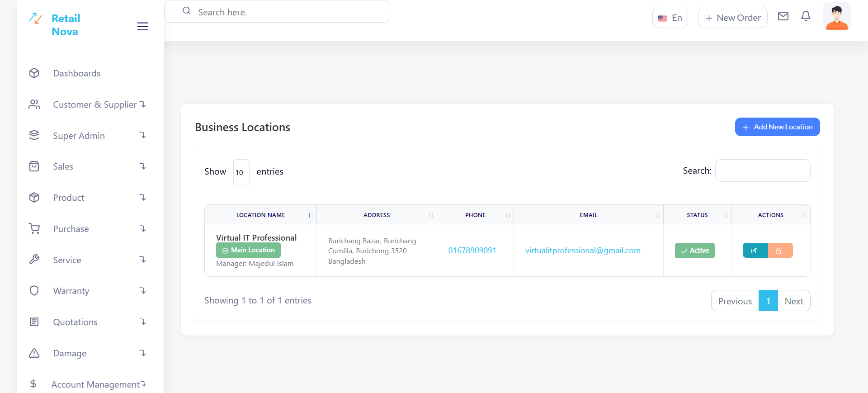Expand the Sales sidebar menu
The image size is (868, 393).
[x=63, y=166]
